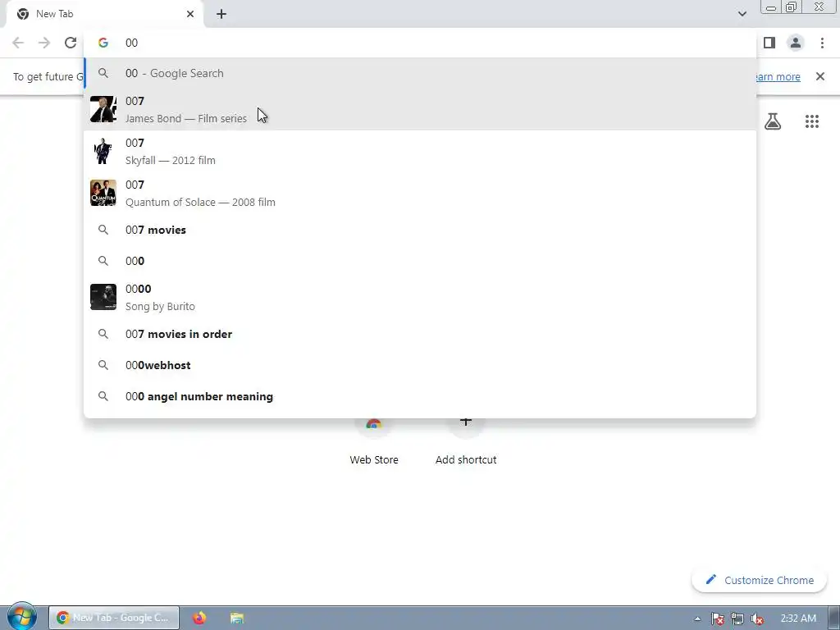The width and height of the screenshot is (840, 630).
Task: Choose the 00 - Google Search suggestion
Action: pyautogui.click(x=420, y=73)
